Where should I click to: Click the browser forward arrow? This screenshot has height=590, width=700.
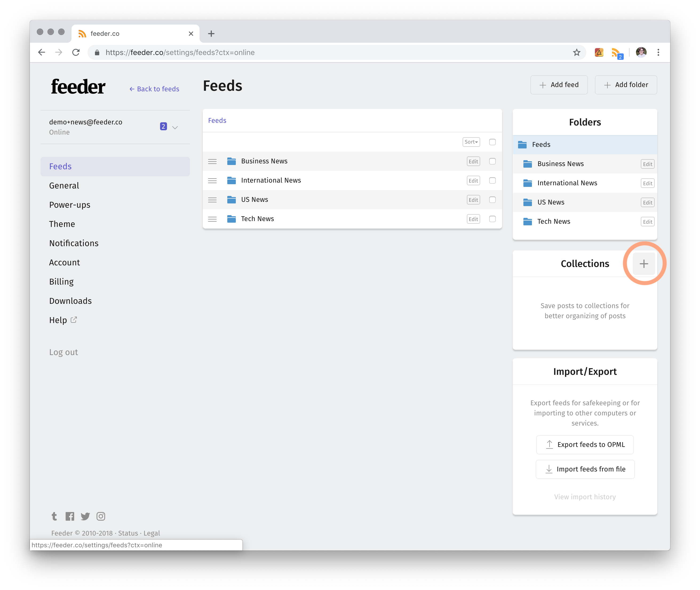(x=58, y=52)
